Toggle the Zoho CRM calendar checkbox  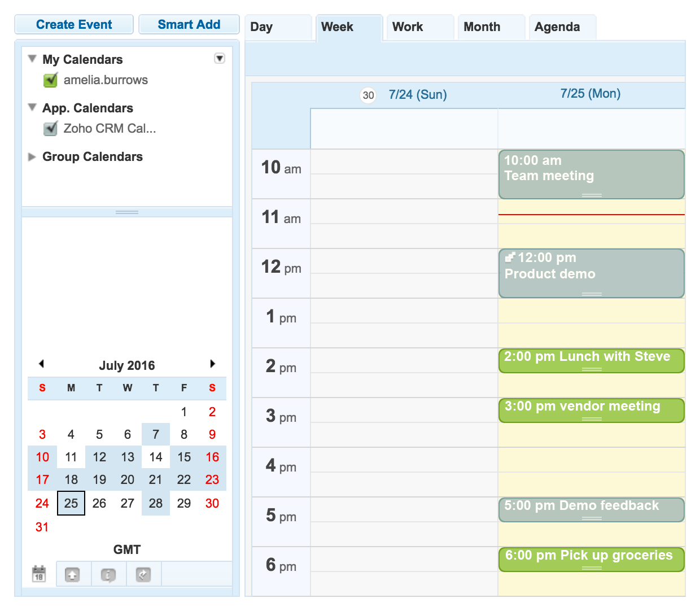coord(51,129)
